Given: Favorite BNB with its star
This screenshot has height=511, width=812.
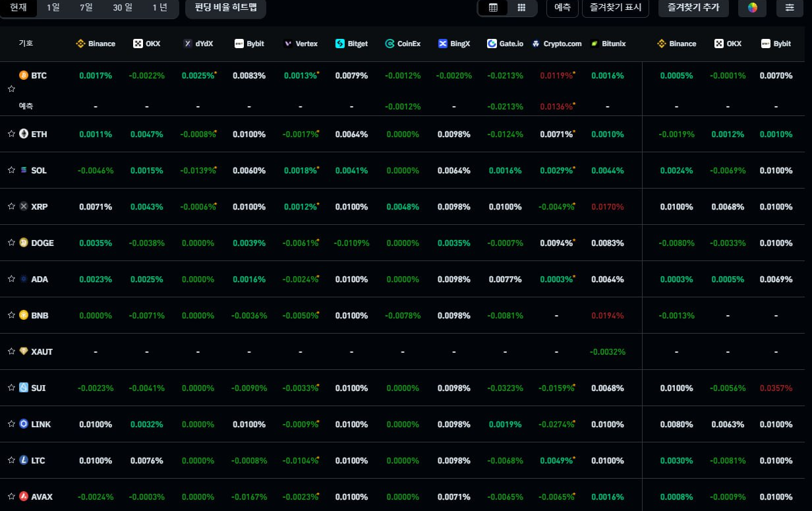Looking at the screenshot, I should (11, 315).
